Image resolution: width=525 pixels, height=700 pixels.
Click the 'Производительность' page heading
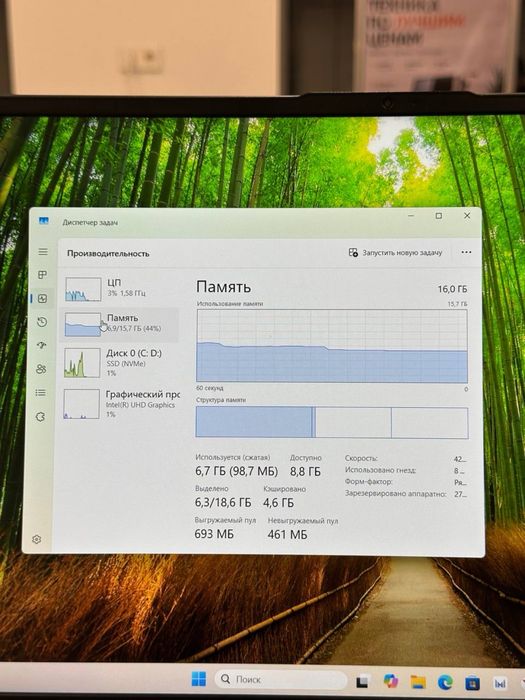(108, 253)
